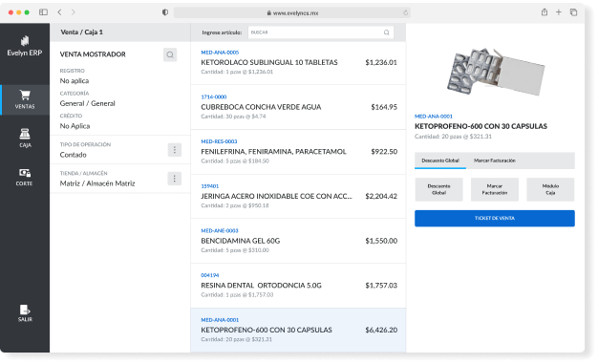The height and width of the screenshot is (364, 598).
Task: Open the Caja register section
Action: click(x=25, y=139)
